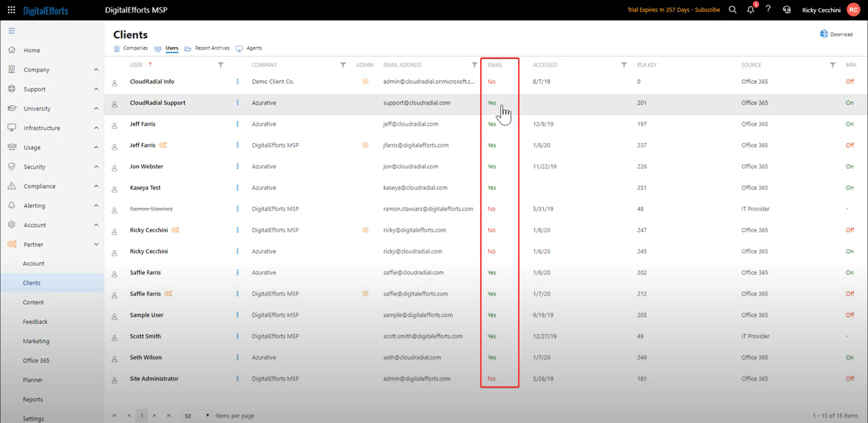
Task: Open the app launcher grid icon
Action: [11, 10]
